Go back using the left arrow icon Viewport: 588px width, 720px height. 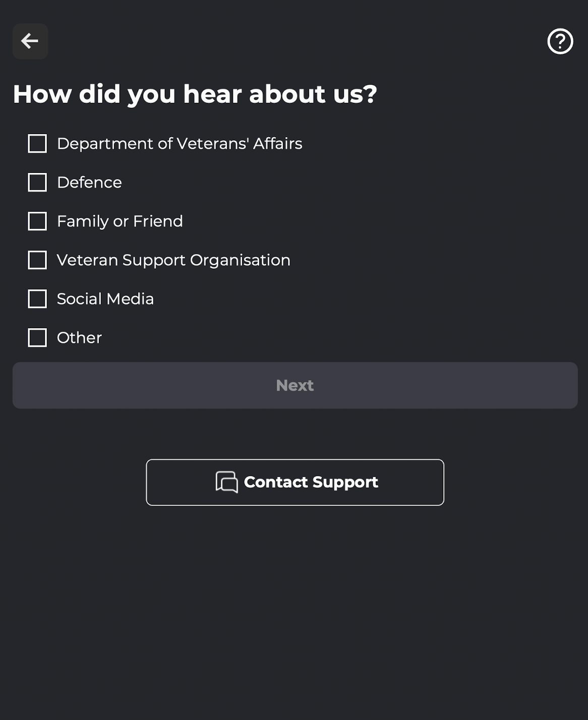pyautogui.click(x=30, y=41)
